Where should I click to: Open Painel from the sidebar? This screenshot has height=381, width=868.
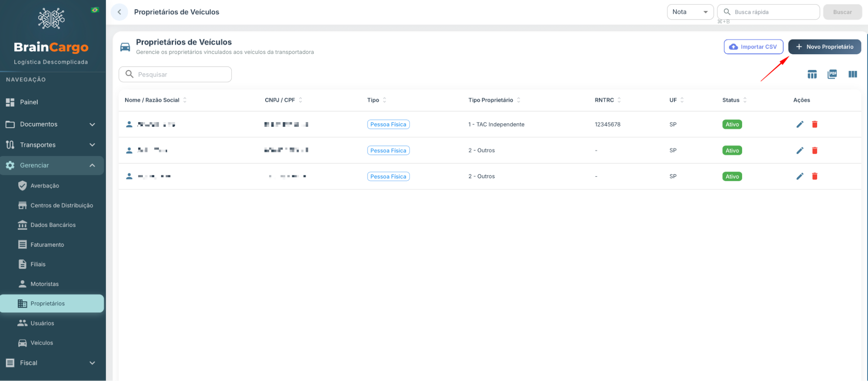click(x=52, y=102)
